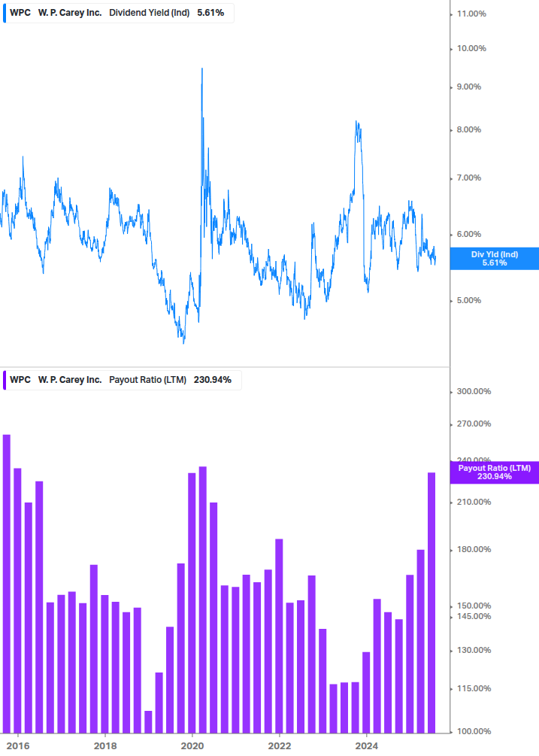The image size is (539, 756).
Task: Click the Payout Ratio (LTM) legend label
Action: click(147, 380)
